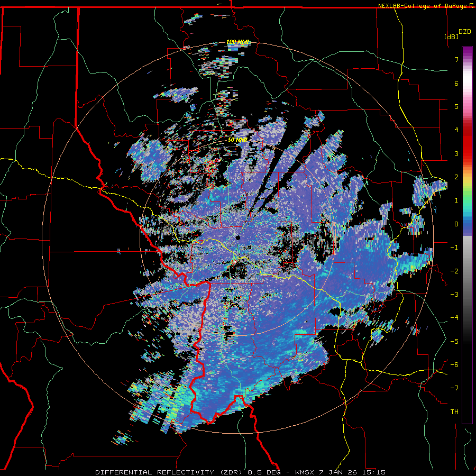Click the 0 scale label
The image size is (476, 476).
456,224
